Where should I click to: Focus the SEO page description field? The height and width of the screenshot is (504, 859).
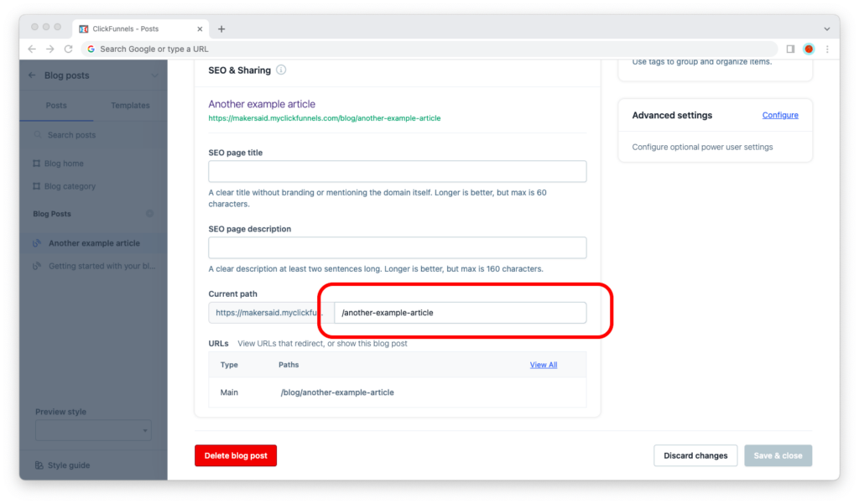pos(397,247)
